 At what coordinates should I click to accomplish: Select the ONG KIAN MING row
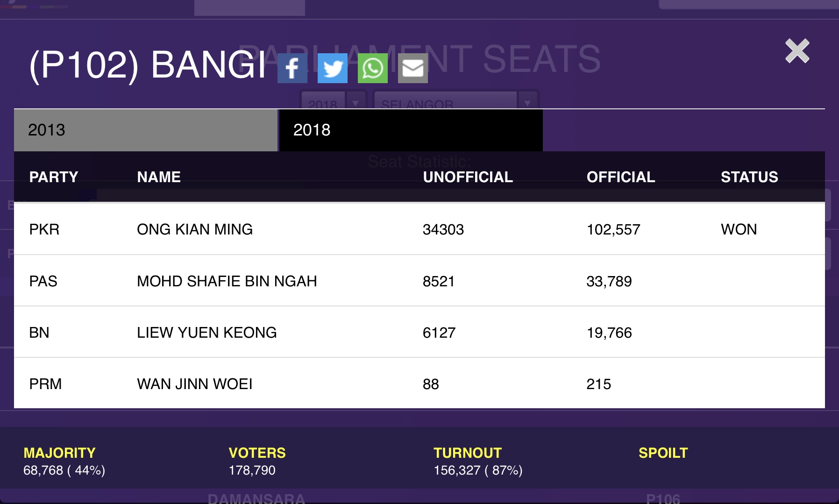click(x=419, y=229)
